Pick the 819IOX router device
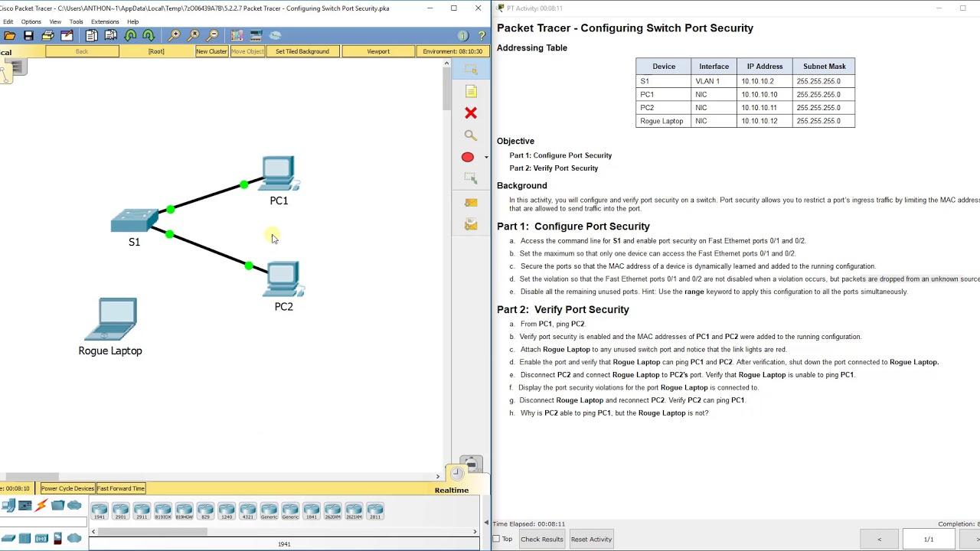 click(163, 511)
